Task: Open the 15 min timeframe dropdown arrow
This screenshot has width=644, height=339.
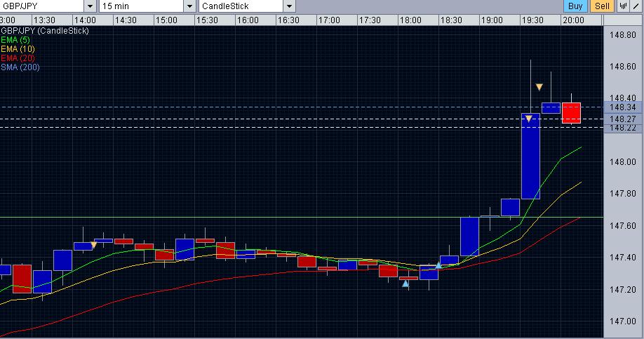Action: [189, 6]
